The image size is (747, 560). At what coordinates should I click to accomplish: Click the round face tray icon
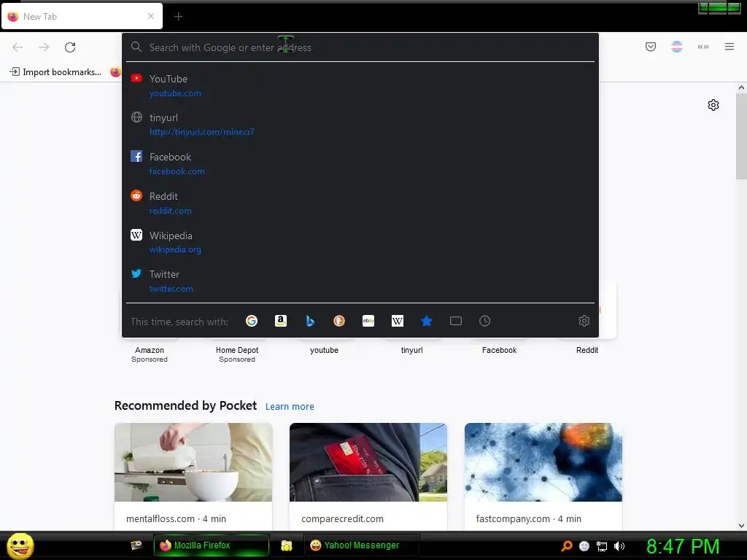(584, 546)
